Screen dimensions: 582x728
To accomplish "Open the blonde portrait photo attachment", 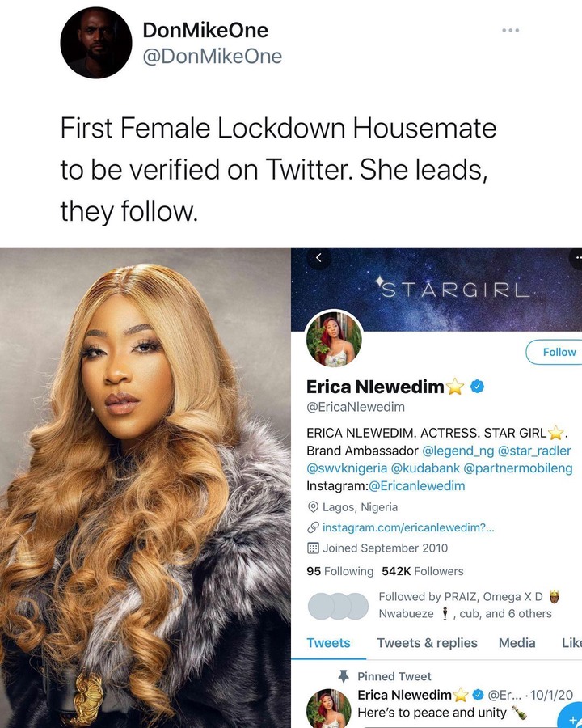I will coord(145,488).
